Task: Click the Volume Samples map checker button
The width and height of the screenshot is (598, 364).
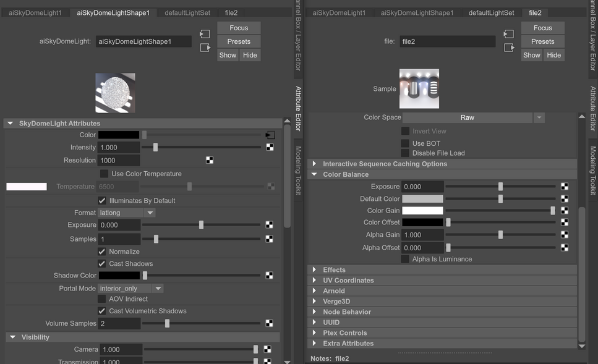Action: (269, 323)
